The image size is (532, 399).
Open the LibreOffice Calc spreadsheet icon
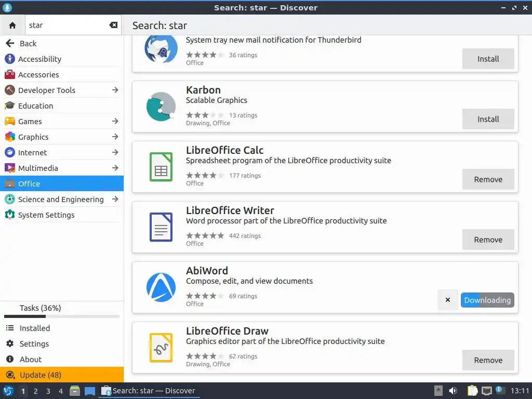click(161, 167)
